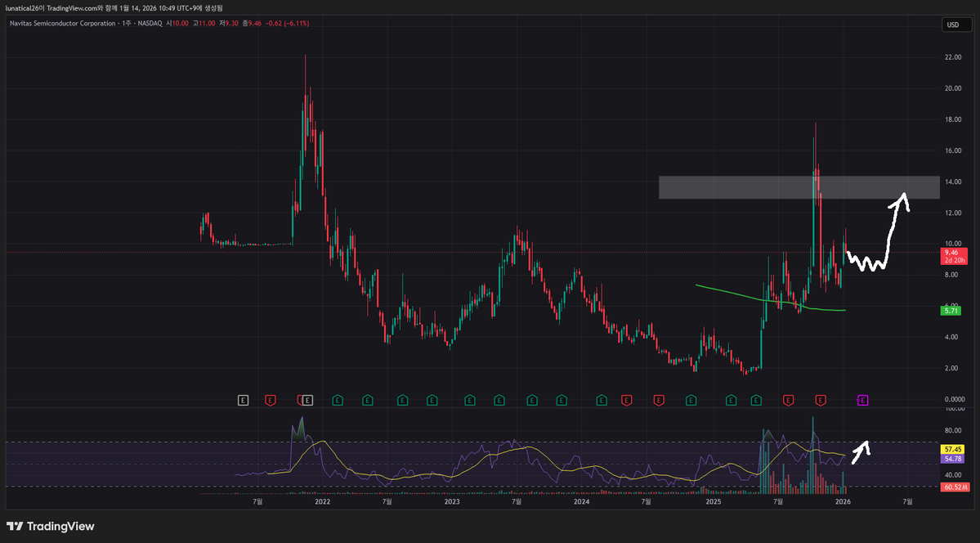Click the 80.00 level on indicator axis

(953, 430)
